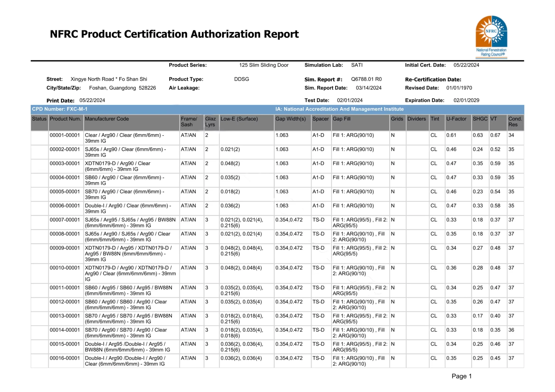
Task: Select the Revised Date 01/01/1970
Action: coord(459,88)
